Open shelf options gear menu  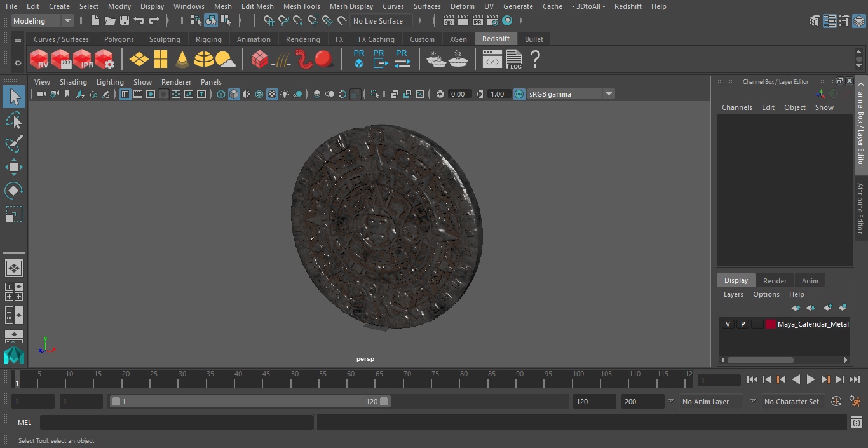(x=18, y=63)
